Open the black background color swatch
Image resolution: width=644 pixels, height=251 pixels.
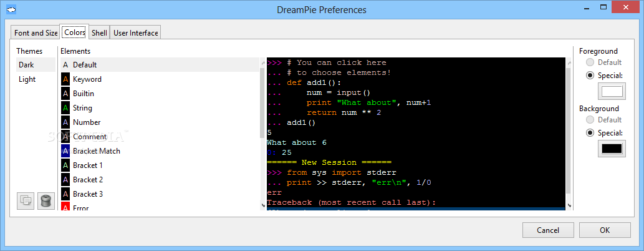[612, 149]
